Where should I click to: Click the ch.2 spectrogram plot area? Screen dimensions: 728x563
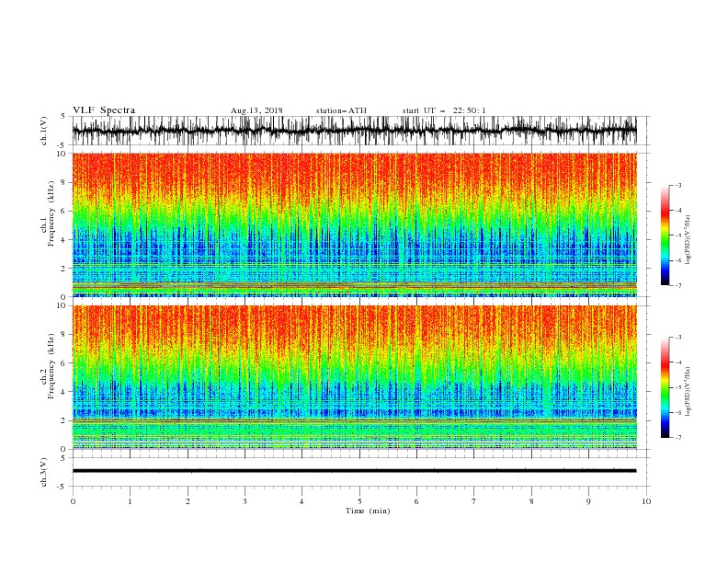pos(354,377)
